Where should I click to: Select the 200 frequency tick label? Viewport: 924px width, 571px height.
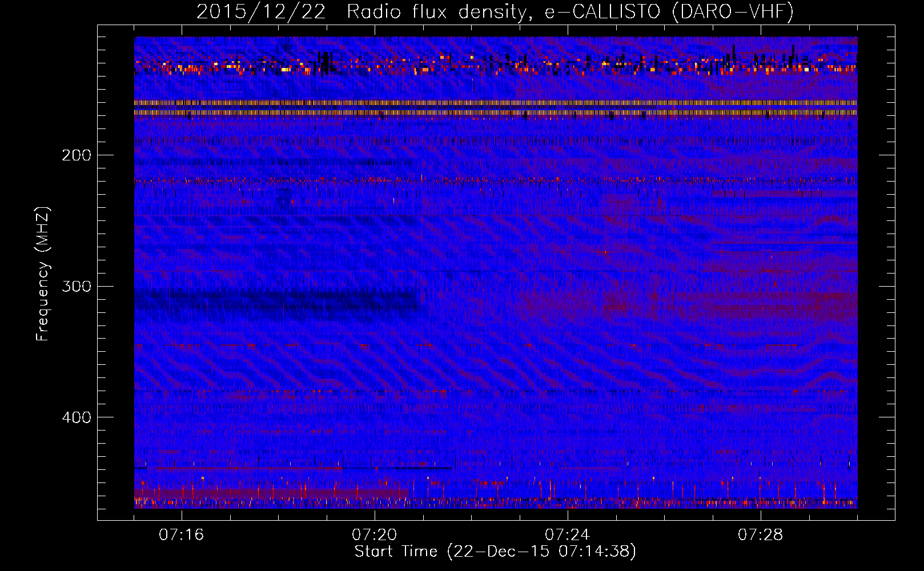[77, 155]
